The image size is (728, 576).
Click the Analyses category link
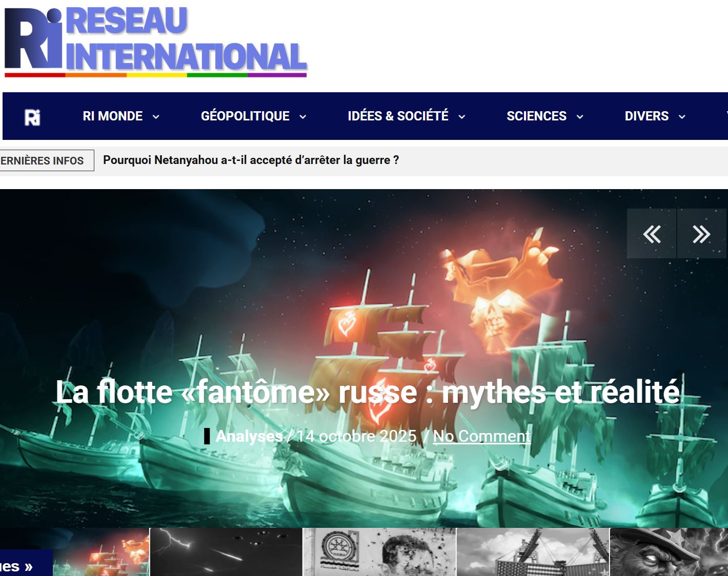click(249, 436)
